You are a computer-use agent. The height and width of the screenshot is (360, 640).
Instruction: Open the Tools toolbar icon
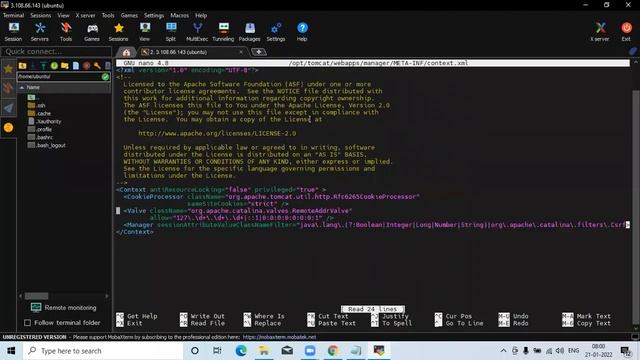[66, 31]
